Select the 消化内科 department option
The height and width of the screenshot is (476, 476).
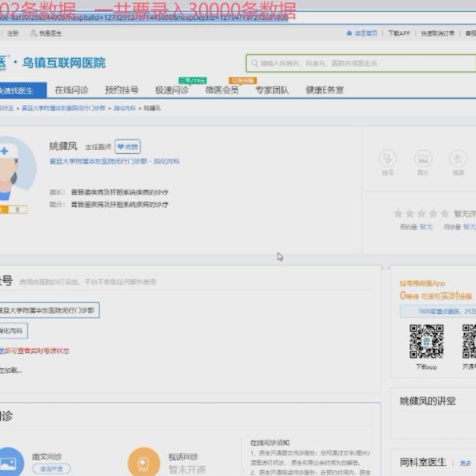(x=11, y=330)
